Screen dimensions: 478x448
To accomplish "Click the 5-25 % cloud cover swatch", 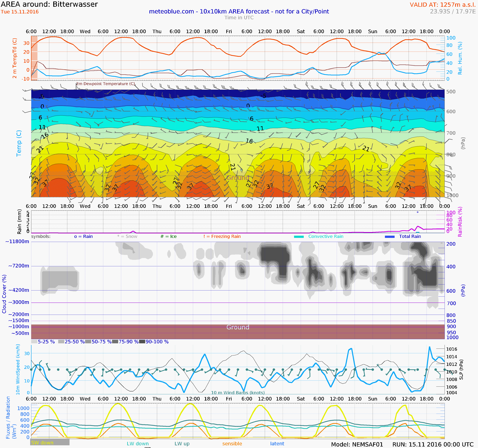I will pos(34,342).
